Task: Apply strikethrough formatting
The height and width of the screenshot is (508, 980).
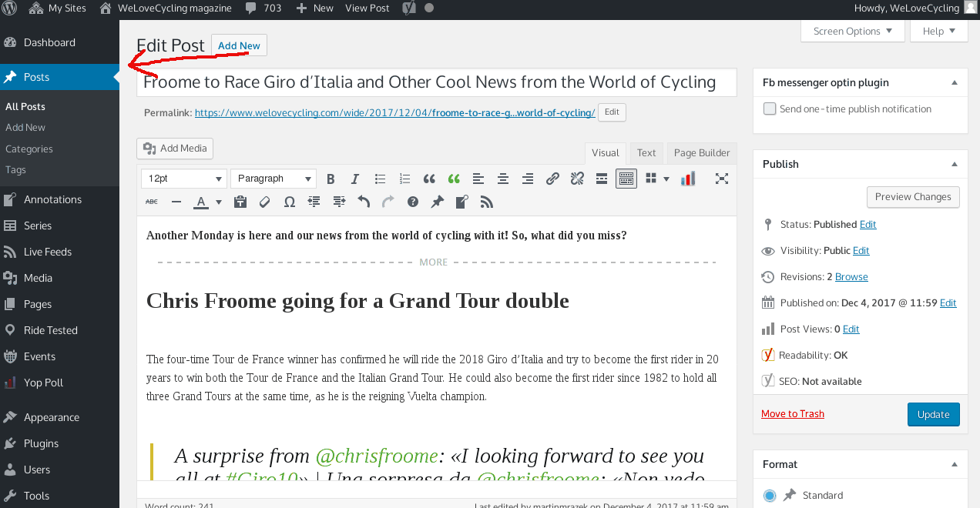Action: coord(152,202)
